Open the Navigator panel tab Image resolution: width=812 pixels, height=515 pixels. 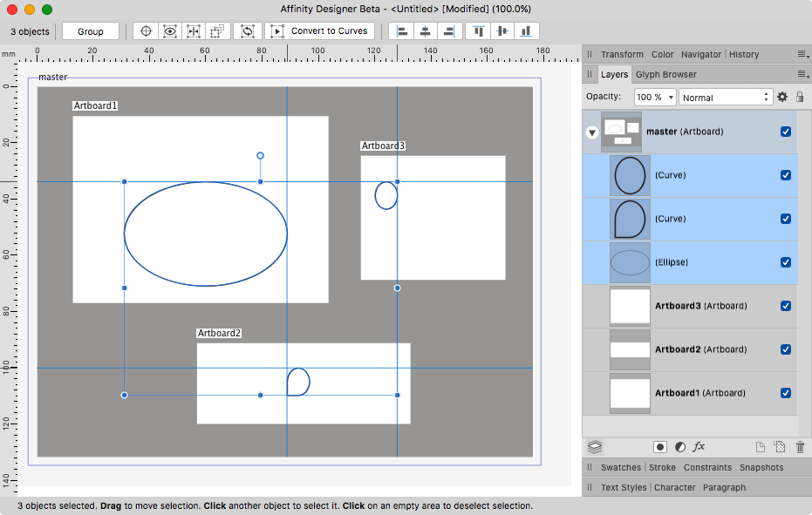[700, 54]
